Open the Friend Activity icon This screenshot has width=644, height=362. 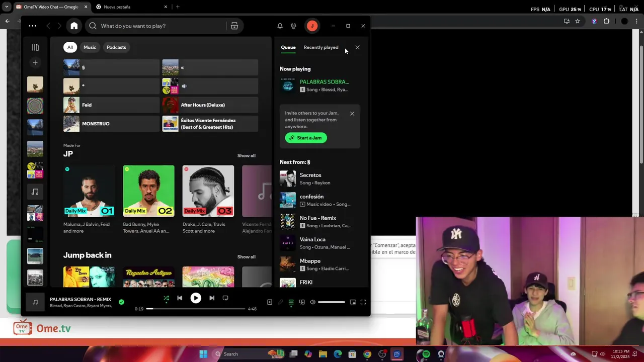[x=293, y=26]
